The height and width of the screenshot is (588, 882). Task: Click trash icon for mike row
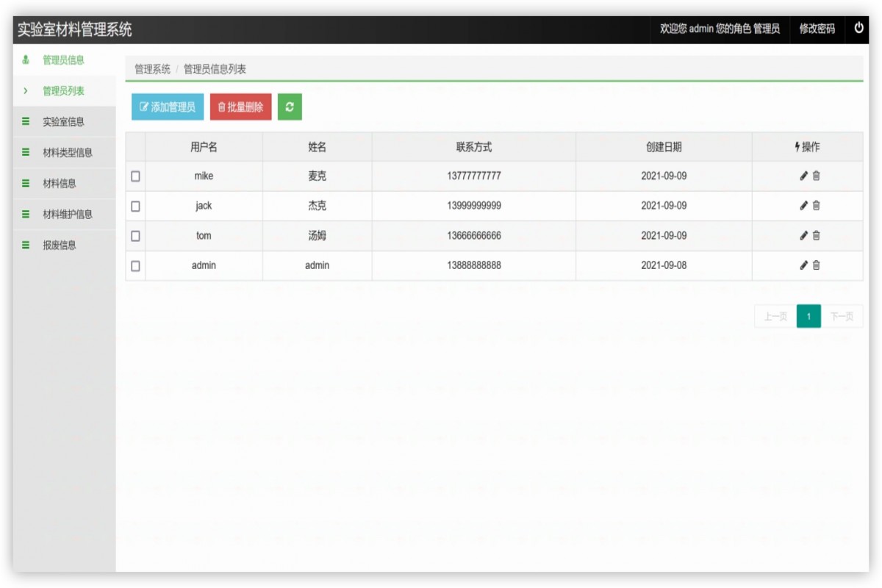[817, 176]
